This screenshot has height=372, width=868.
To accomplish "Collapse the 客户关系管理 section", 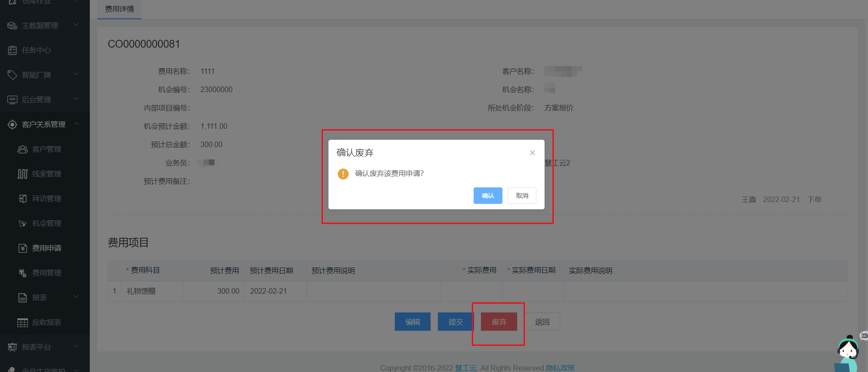I will point(76,124).
